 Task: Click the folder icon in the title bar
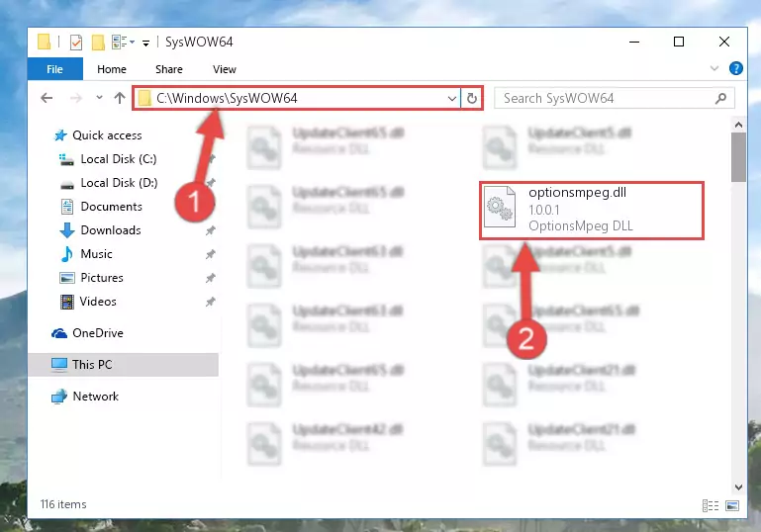pos(44,42)
